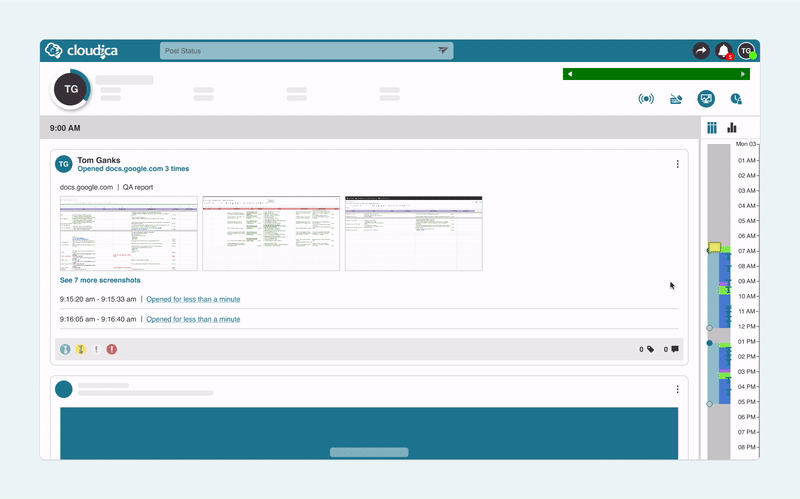This screenshot has height=499, width=800.
Task: Click 'See 7 more screenshots'
Action: [x=100, y=280]
